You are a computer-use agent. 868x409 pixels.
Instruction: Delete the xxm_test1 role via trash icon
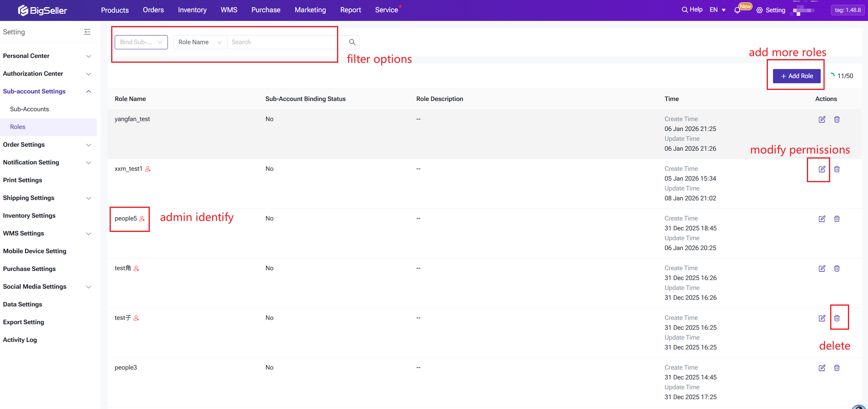(837, 169)
